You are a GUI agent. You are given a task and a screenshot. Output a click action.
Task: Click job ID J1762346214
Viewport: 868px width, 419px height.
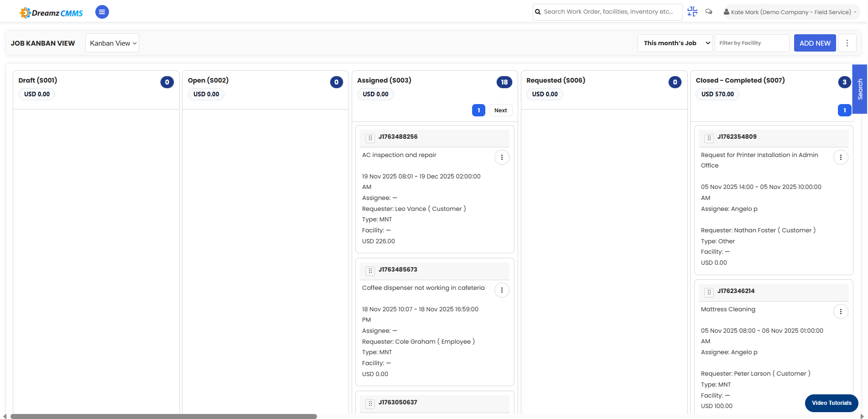coord(736,291)
